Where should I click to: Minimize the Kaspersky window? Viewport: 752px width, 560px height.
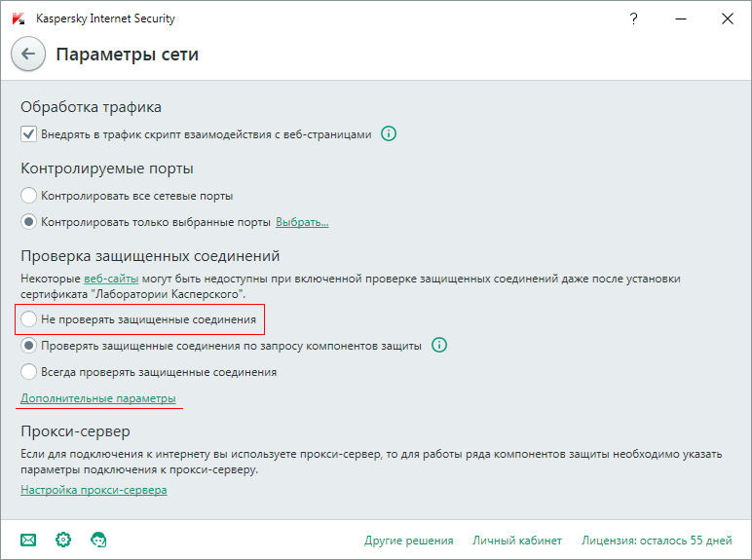[x=681, y=19]
